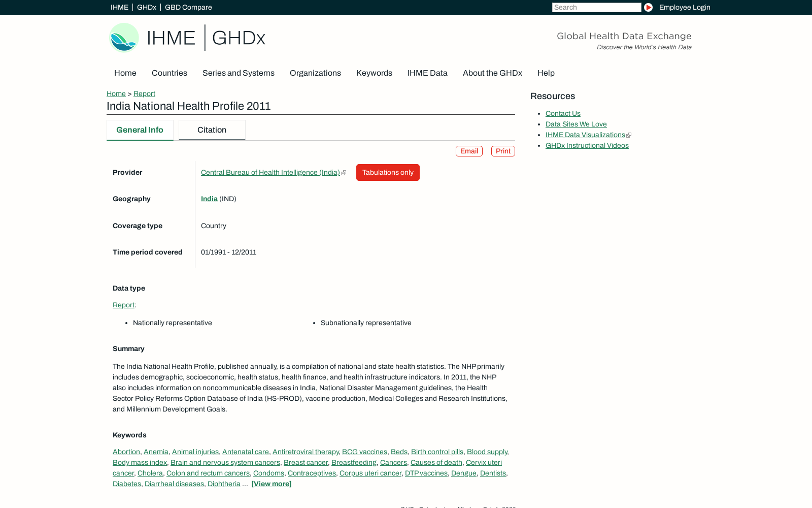Viewport: 812px width, 508px height.
Task: Click the Anemia keyword
Action: pyautogui.click(x=156, y=452)
